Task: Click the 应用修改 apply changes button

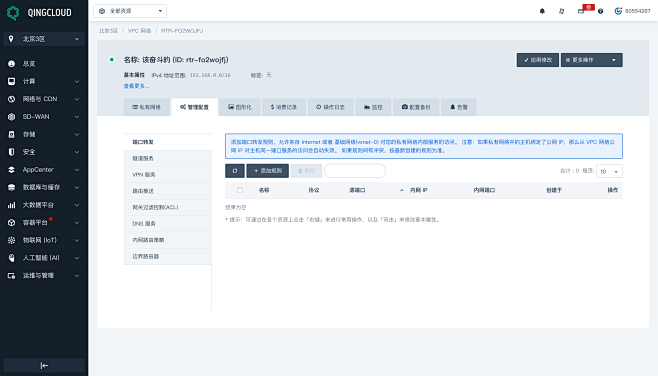Action: click(538, 60)
